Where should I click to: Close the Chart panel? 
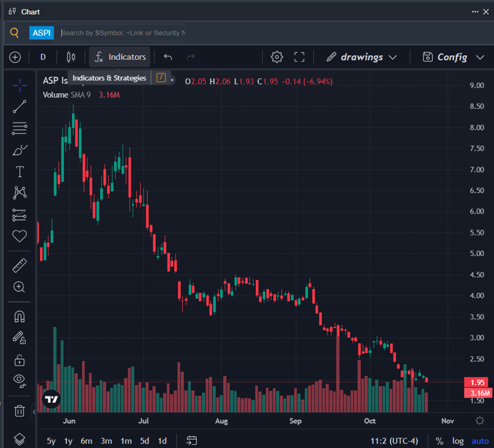[486, 12]
